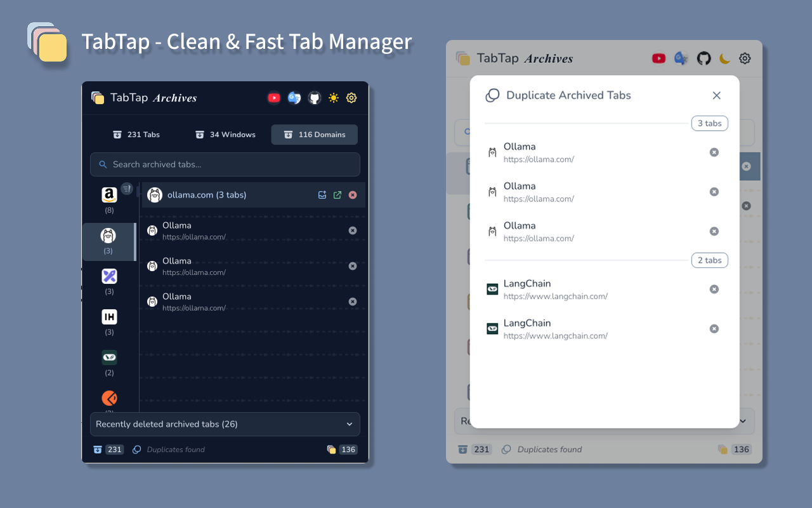Click the duplicates icon in the status bar
This screenshot has width=812, height=508.
click(x=136, y=449)
